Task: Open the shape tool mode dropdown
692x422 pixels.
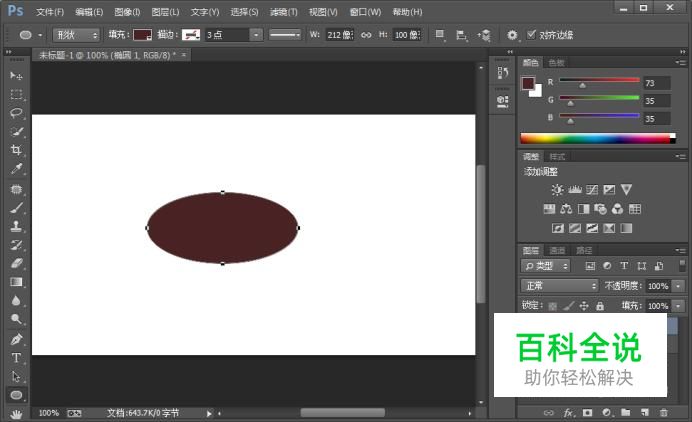Action: point(76,35)
